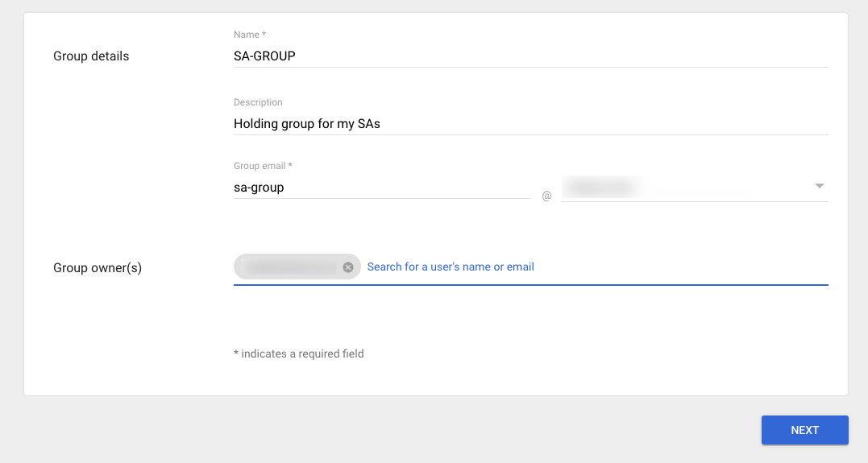Click the blurred domain value in the dropdown
Screen dimensions: 868x463
pos(603,188)
